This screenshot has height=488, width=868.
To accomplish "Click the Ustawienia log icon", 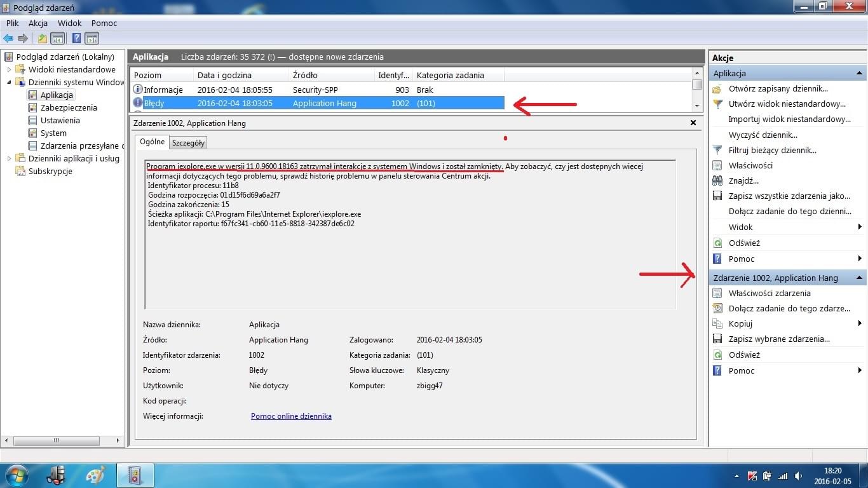I will [x=32, y=120].
